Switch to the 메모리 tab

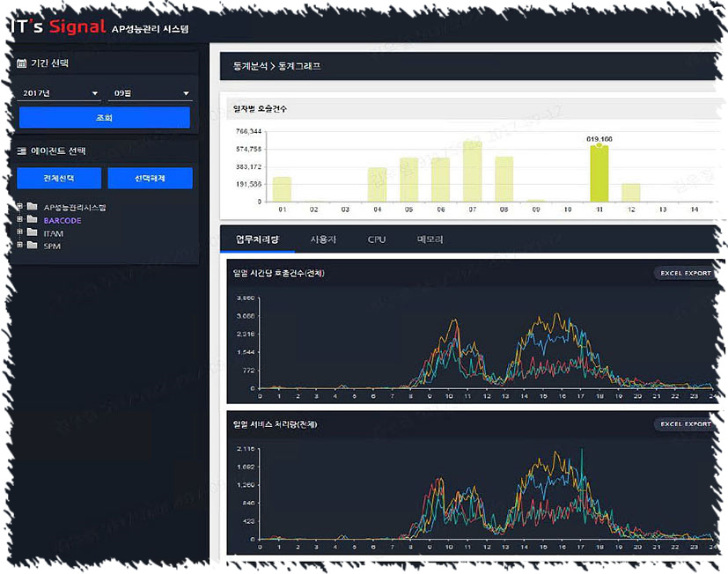[x=430, y=239]
